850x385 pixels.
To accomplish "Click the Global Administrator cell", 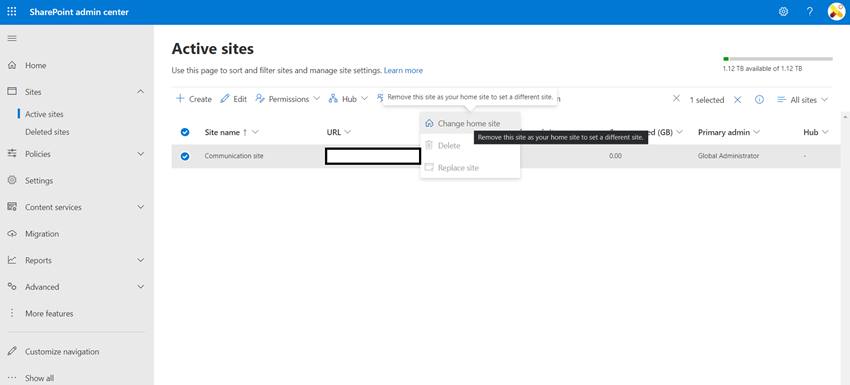I will click(x=729, y=156).
